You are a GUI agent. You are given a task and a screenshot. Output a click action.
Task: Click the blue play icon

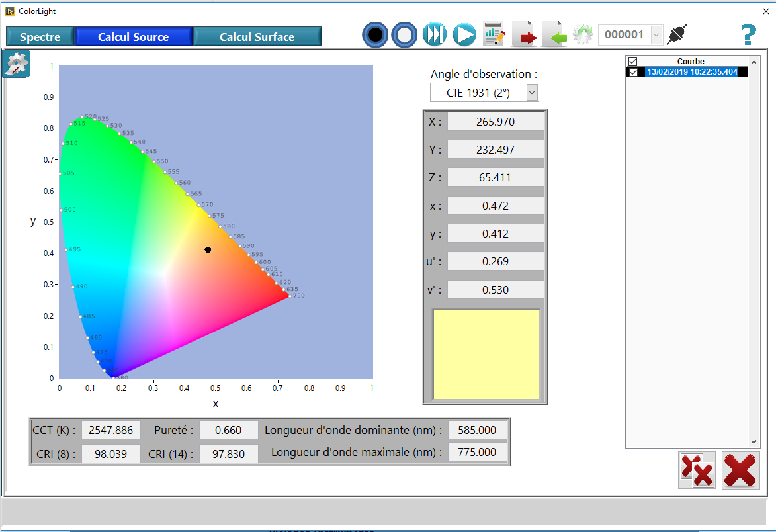tap(464, 35)
